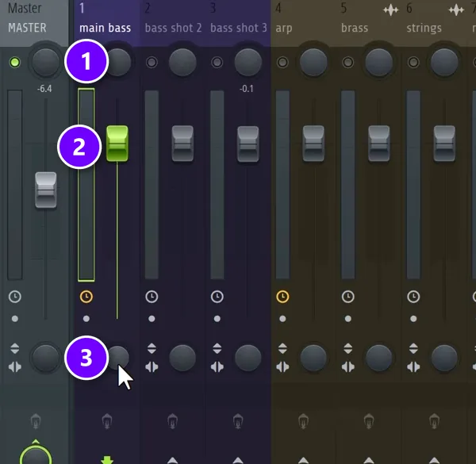Invert polarity on the arp track
Viewport: 476px width, 464px height.
(x=282, y=348)
